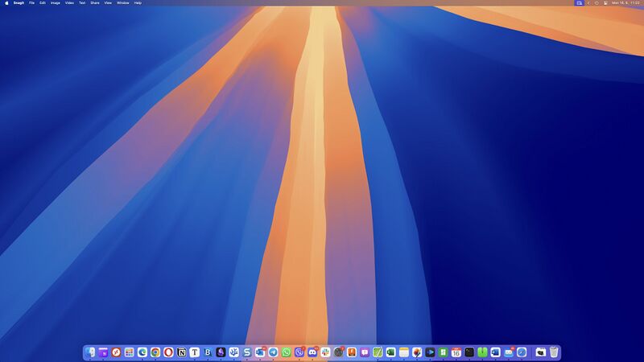This screenshot has width=644, height=362.
Task: Open the Window menu
Action: (122, 3)
